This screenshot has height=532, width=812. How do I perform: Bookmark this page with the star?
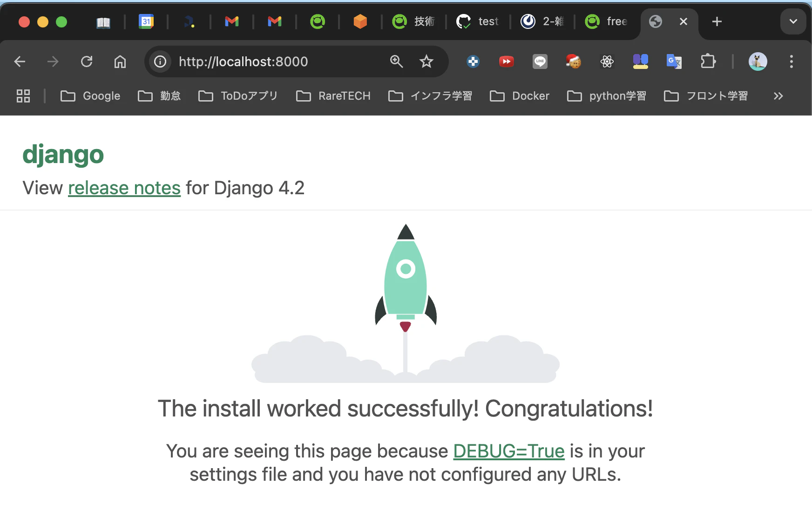click(x=426, y=61)
